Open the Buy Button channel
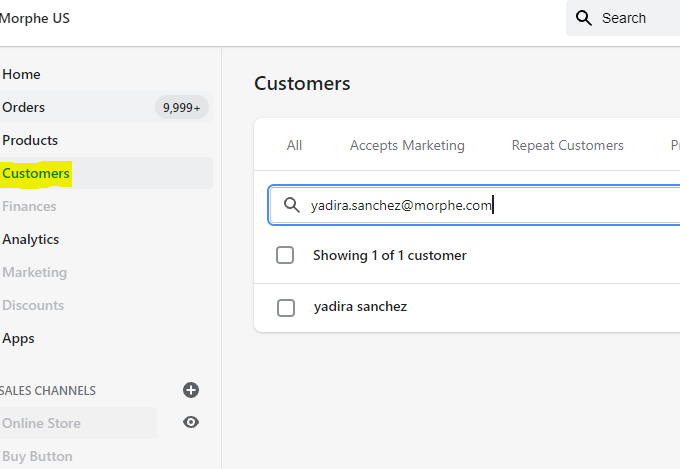This screenshot has width=680, height=469. point(37,456)
